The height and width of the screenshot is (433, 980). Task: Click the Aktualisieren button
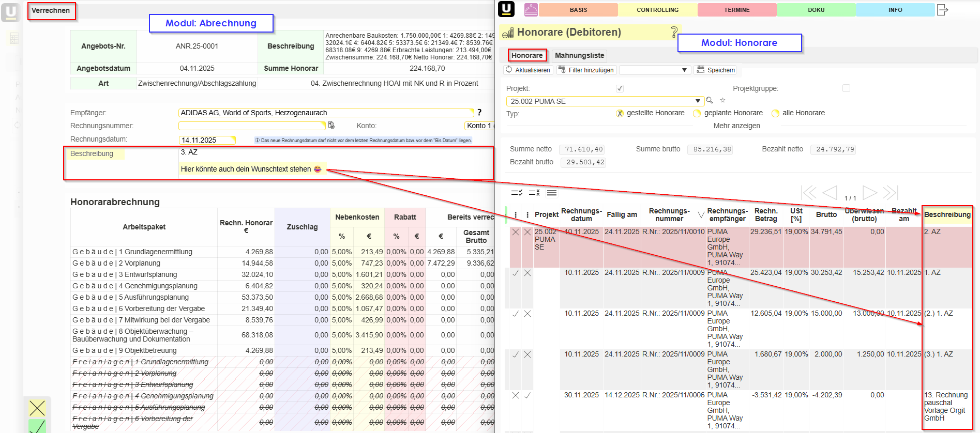pyautogui.click(x=527, y=70)
